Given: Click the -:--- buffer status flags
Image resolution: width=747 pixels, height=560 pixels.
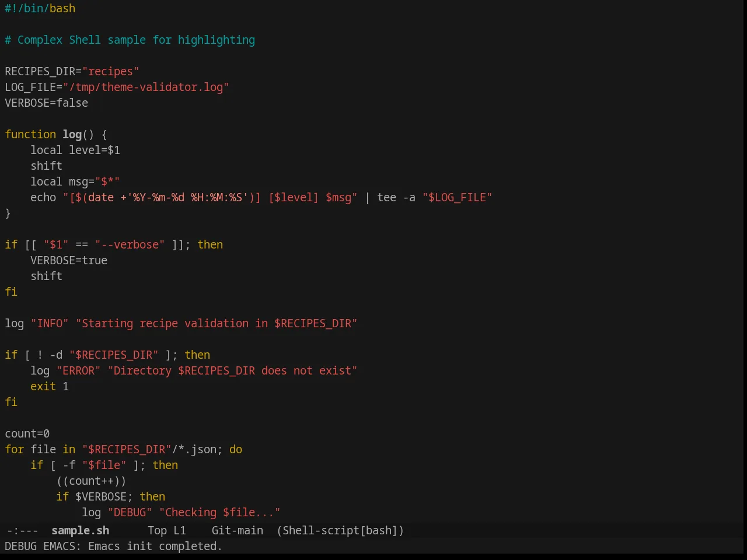Looking at the screenshot, I should tap(22, 530).
